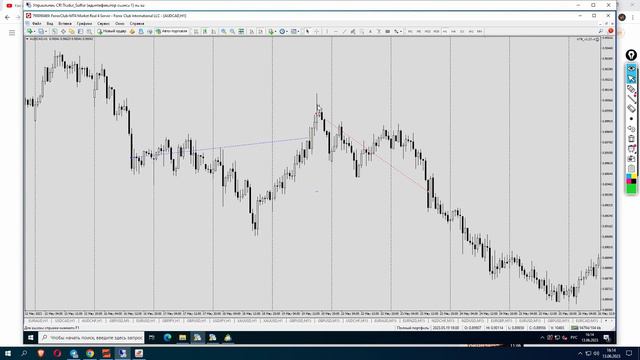Open the Data Window crosshair-diamond icon
Image resolution: width=640 pixels, height=360 pixels.
[x=63, y=31]
